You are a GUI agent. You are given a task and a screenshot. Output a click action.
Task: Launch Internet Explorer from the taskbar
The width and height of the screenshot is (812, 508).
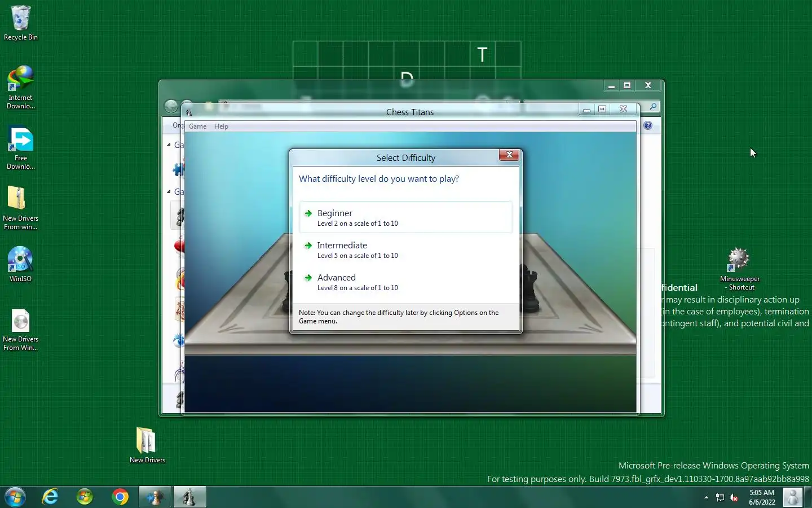click(x=51, y=497)
